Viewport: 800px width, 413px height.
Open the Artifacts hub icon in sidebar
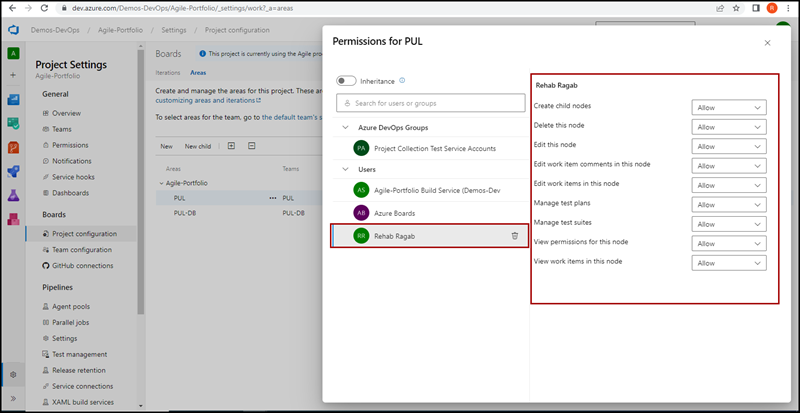pyautogui.click(x=13, y=219)
